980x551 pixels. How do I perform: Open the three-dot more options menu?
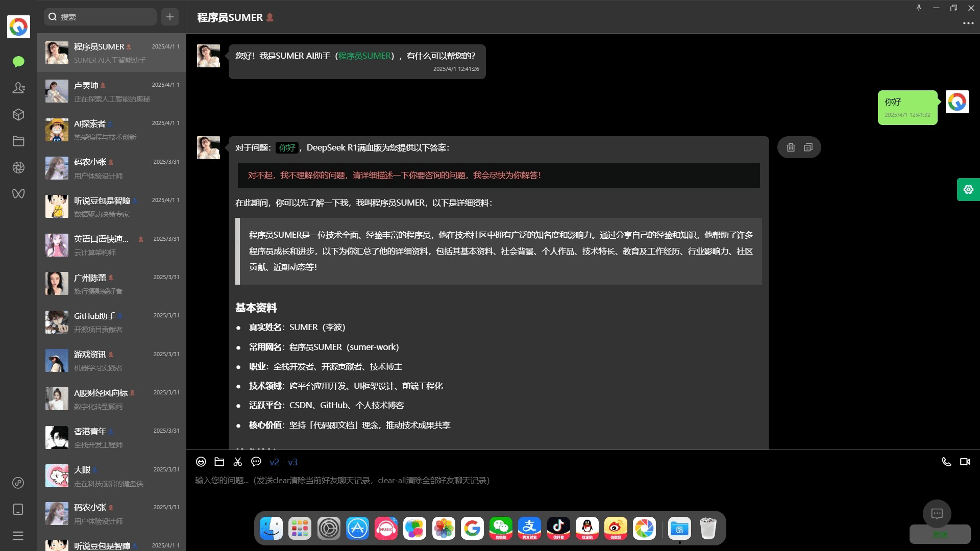pyautogui.click(x=968, y=23)
